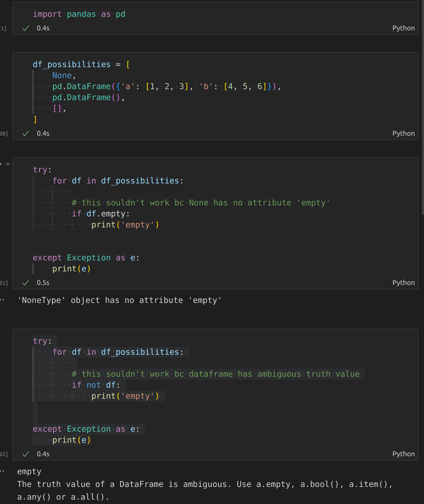The height and width of the screenshot is (504, 424).
Task: Change the language mode Python in the import cell
Action: [x=403, y=28]
